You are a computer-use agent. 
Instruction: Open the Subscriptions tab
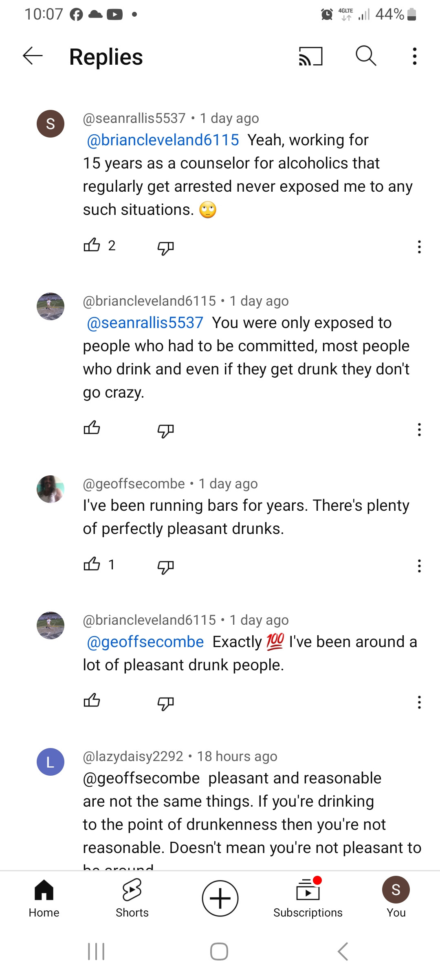click(308, 898)
